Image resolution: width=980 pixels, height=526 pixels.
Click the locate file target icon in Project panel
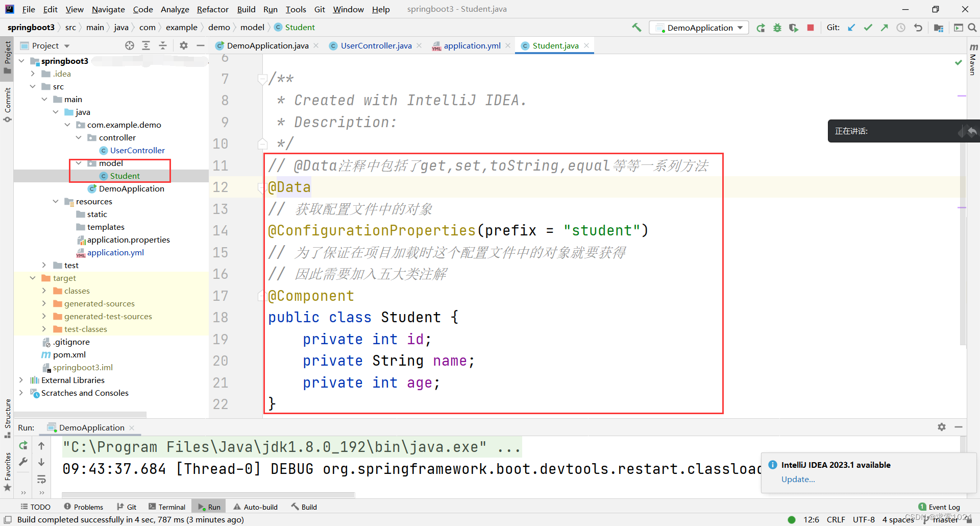[130, 45]
